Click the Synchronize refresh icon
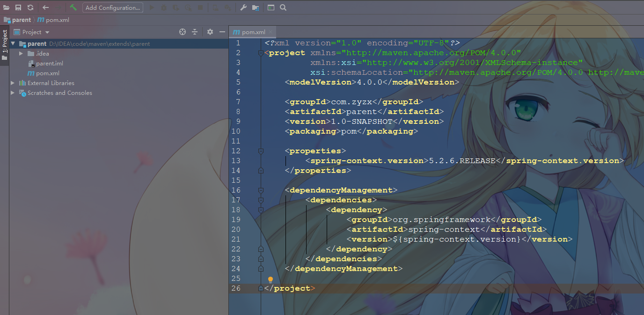The width and height of the screenshot is (644, 315). point(30,7)
